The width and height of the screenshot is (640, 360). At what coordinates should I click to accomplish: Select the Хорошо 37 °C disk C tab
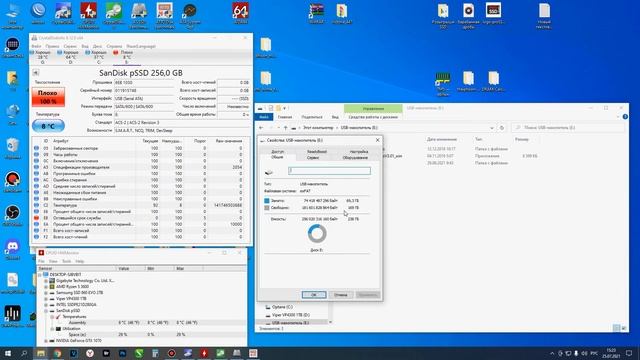[x=98, y=57]
